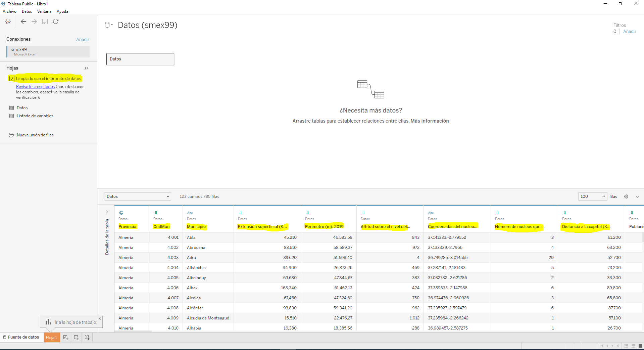Click the Undo arrow icon
The image size is (644, 350).
coord(23,21)
